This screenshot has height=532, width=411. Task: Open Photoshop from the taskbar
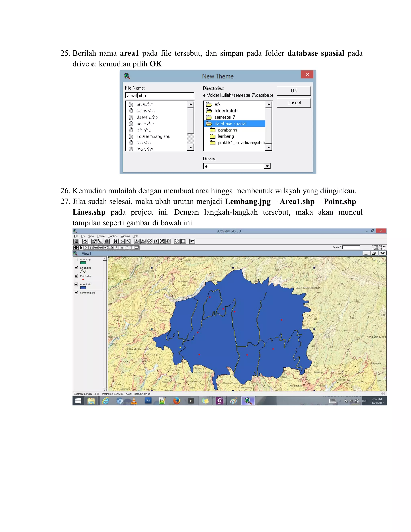coord(148,401)
